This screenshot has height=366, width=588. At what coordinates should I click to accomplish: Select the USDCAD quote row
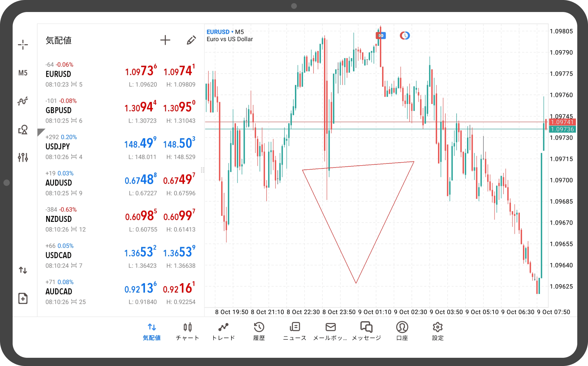click(x=121, y=256)
